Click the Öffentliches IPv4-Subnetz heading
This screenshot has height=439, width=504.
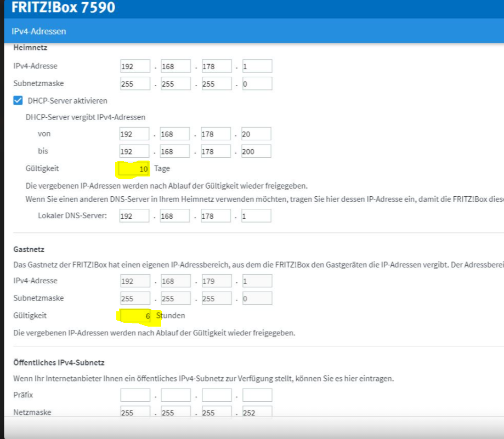coord(59,363)
